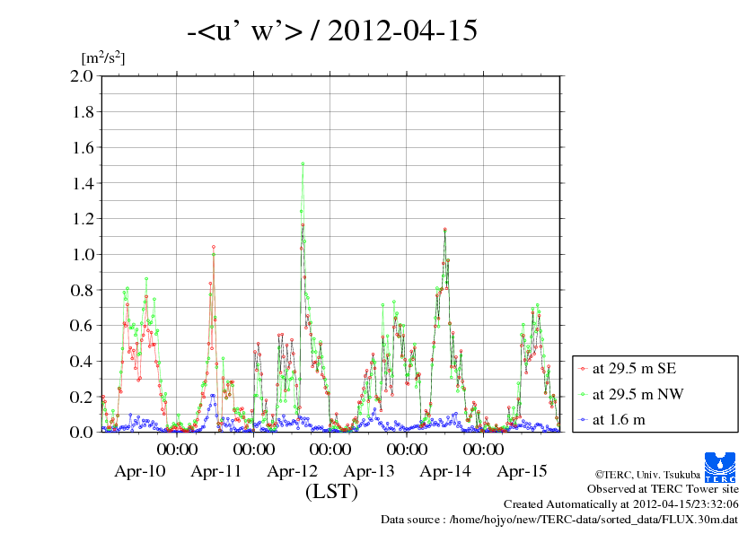Click the y-axis value 0.0
The width and height of the screenshot is (756, 534).
82,432
